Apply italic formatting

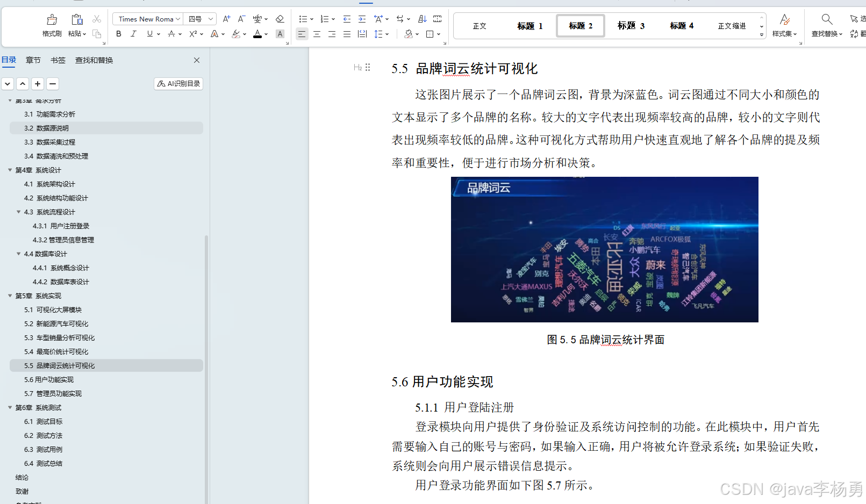[133, 34]
